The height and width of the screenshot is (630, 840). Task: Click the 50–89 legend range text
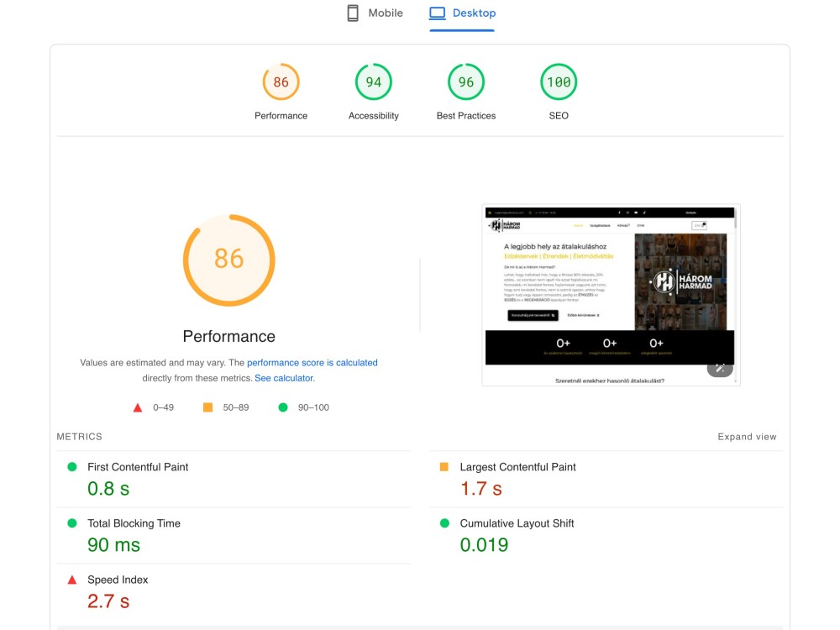pyautogui.click(x=236, y=407)
